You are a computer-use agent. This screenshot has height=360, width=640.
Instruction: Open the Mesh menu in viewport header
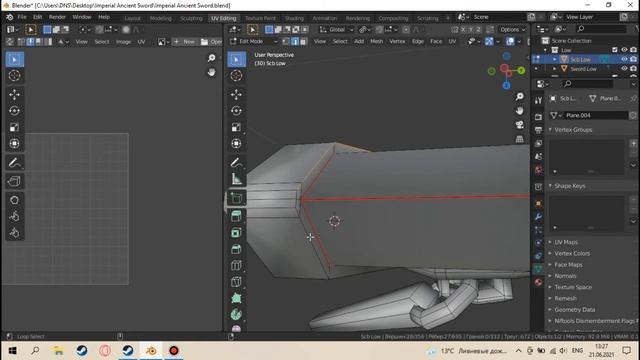[x=376, y=41]
